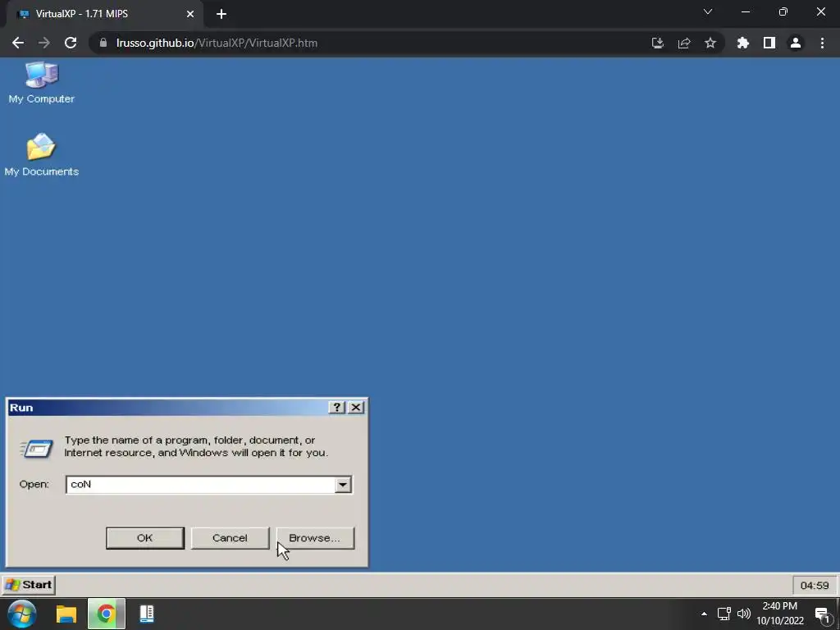The width and height of the screenshot is (840, 630).
Task: Close the VirtualXP browser tab
Action: [x=190, y=14]
